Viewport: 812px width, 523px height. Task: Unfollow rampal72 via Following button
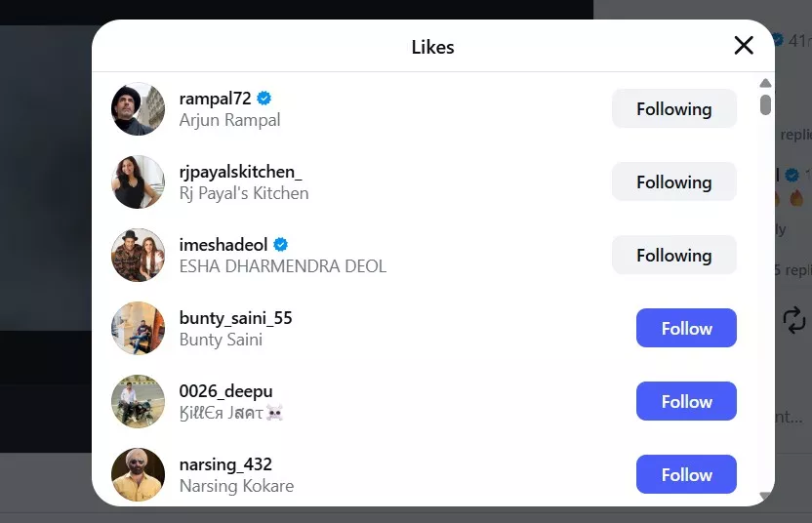(673, 109)
